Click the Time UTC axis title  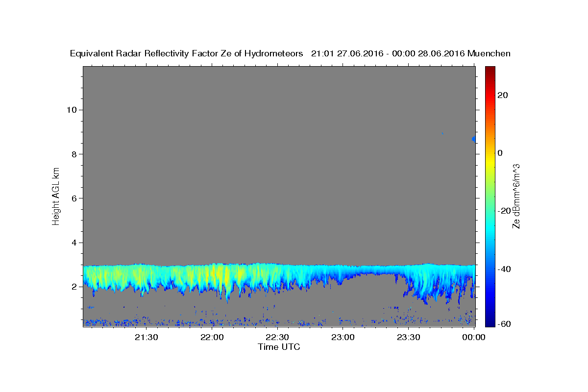279,347
